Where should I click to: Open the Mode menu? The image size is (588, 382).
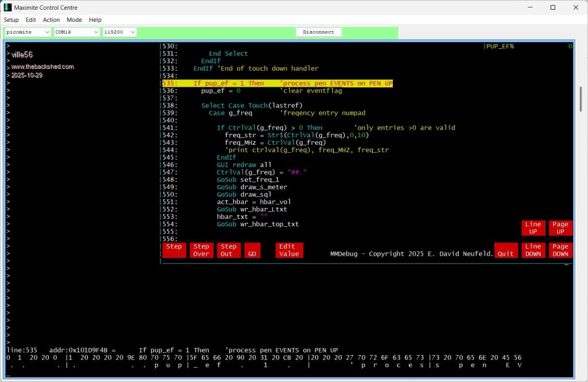(x=74, y=20)
